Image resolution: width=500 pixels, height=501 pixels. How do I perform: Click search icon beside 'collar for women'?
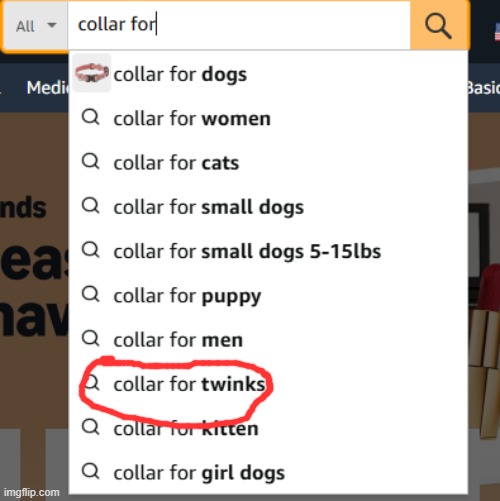(91, 117)
